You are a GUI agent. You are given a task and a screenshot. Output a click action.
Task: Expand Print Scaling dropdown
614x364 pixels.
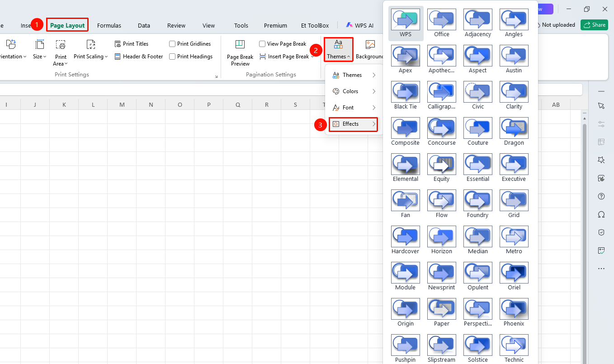(x=91, y=50)
